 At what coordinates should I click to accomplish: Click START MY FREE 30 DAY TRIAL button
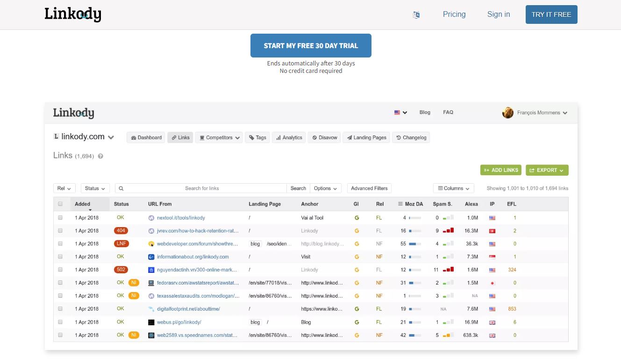click(311, 45)
